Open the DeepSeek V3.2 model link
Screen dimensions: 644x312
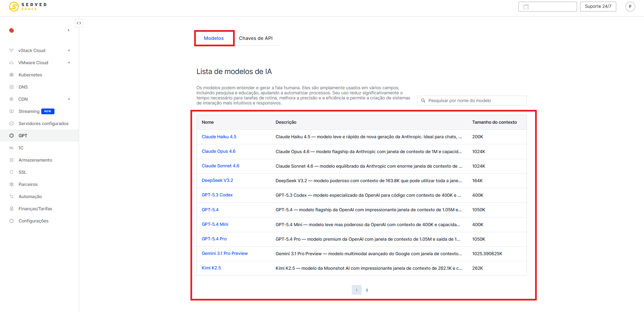[x=217, y=180]
